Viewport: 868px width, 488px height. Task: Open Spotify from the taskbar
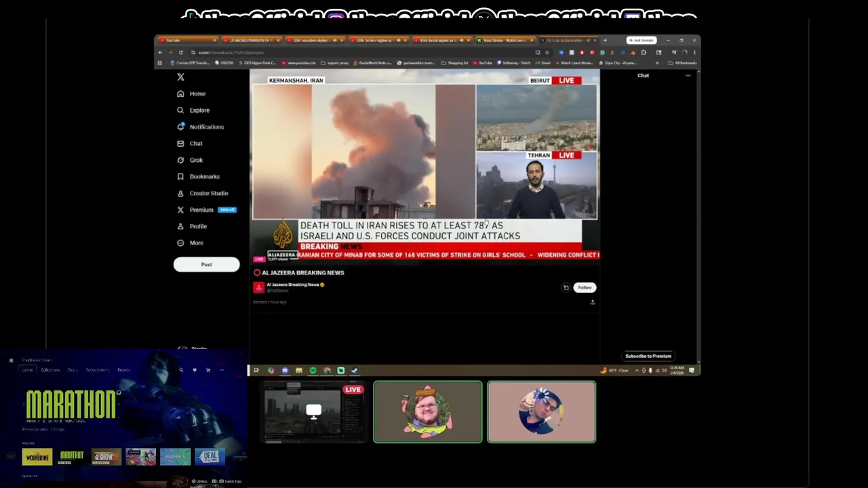[313, 370]
